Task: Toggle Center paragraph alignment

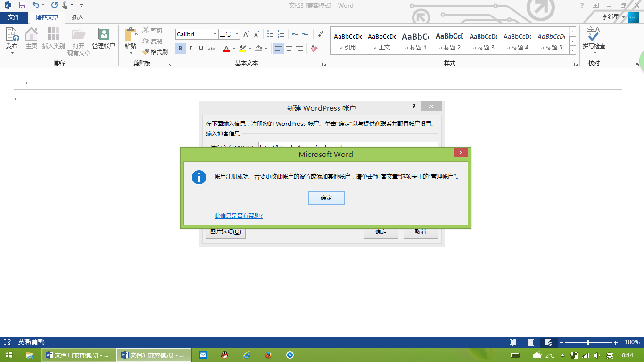Action: click(289, 49)
